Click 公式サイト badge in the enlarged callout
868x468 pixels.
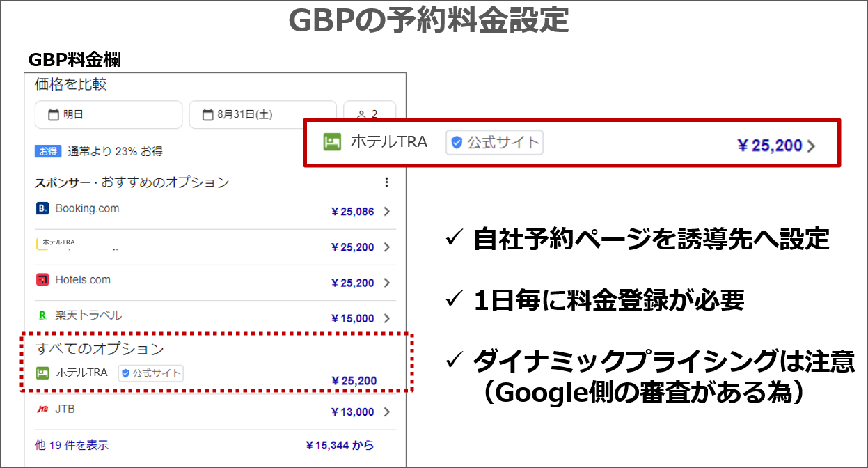(x=494, y=142)
